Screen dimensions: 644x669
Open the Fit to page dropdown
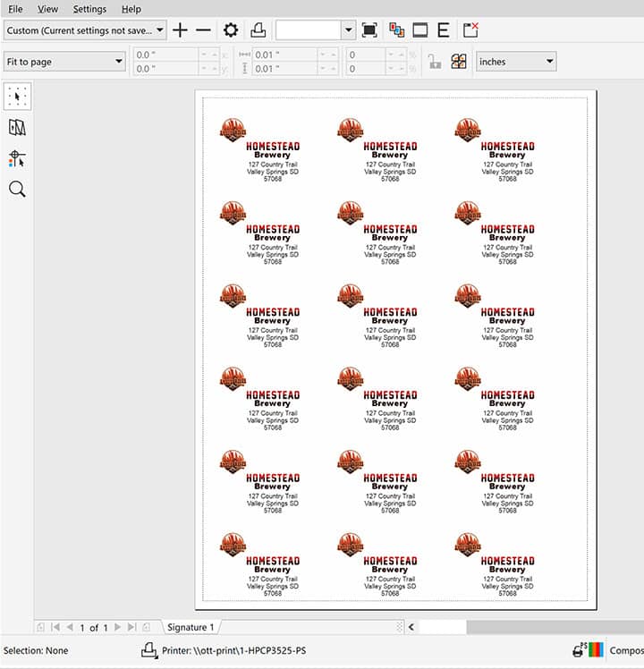point(64,62)
